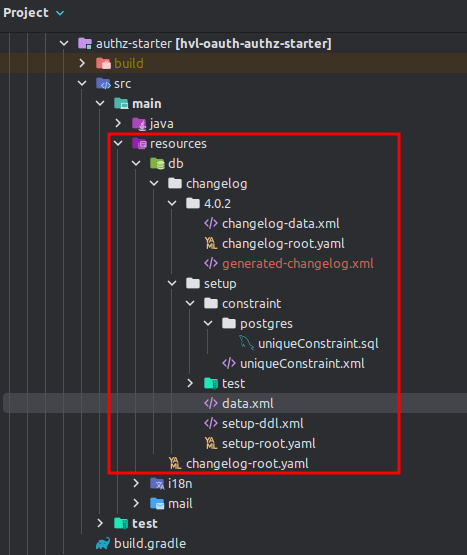Viewport: 467px width, 555px height.
Task: Click the XML icon next to generated-changelog.xml
Action: (x=211, y=263)
